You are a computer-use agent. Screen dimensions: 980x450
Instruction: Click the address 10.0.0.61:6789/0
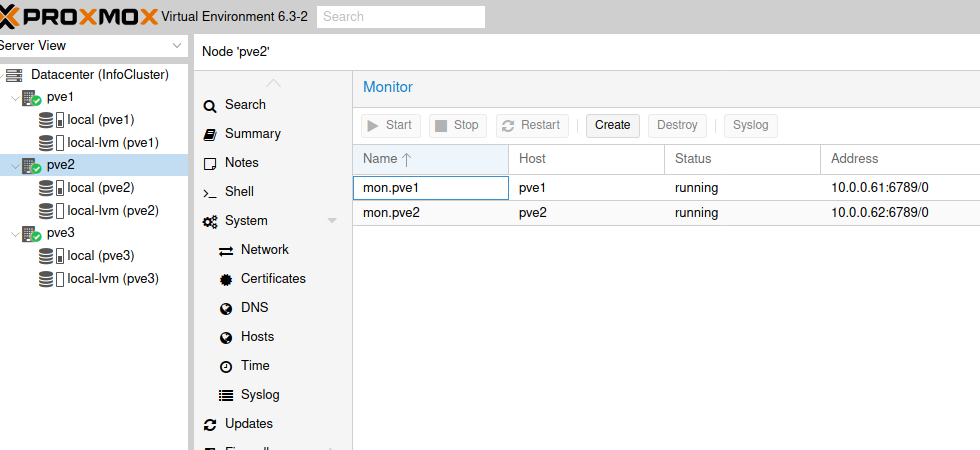[x=879, y=188]
